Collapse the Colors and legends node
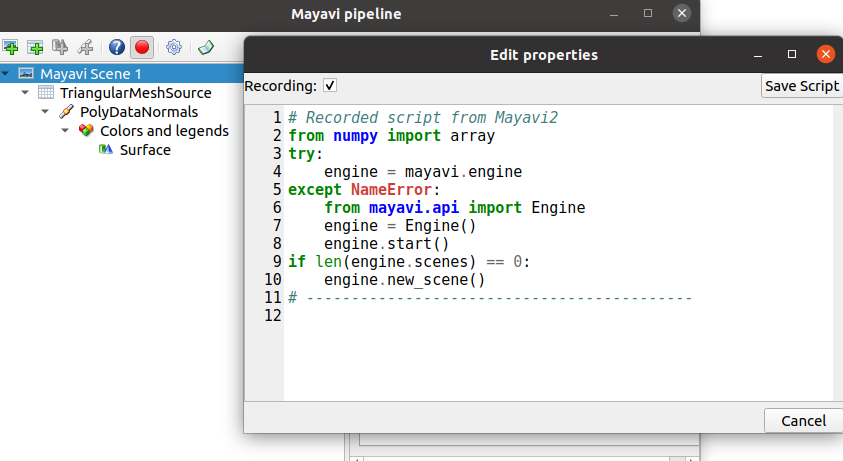This screenshot has width=843, height=461. pyautogui.click(x=65, y=130)
